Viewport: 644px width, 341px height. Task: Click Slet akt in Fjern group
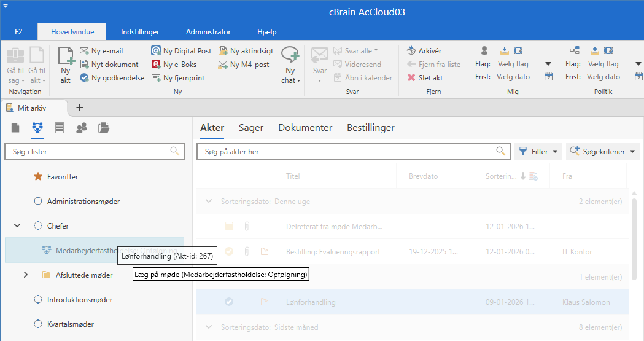point(425,78)
